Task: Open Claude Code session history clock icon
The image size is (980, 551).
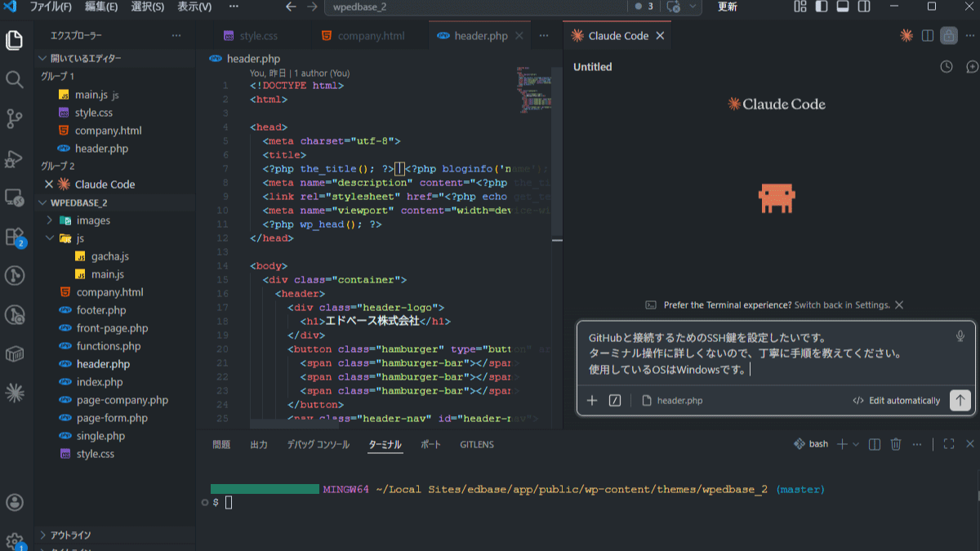Action: coord(947,67)
